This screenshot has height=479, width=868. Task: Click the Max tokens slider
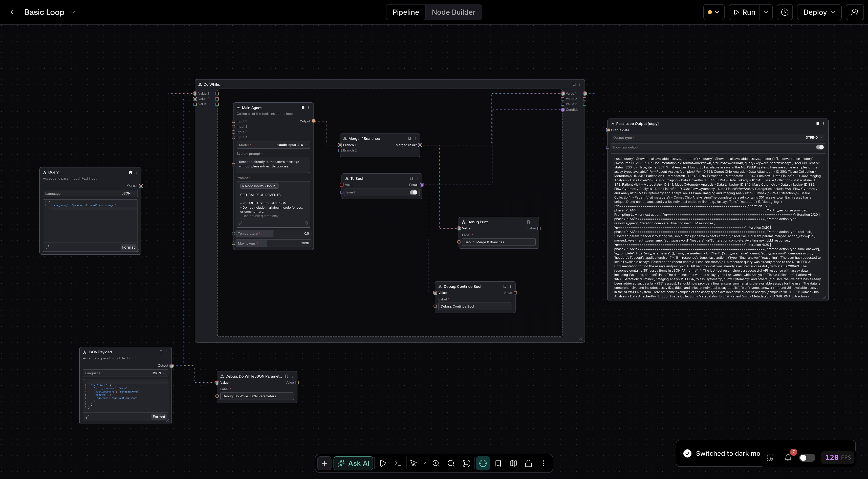point(273,243)
